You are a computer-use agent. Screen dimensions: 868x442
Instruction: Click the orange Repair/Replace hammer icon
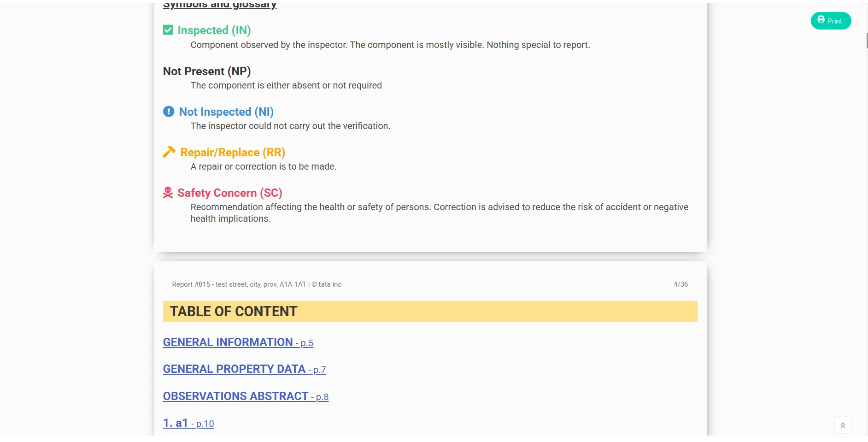(169, 152)
